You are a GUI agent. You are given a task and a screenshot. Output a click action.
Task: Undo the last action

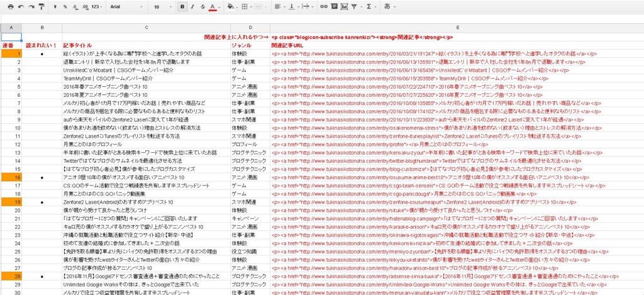(21, 6)
